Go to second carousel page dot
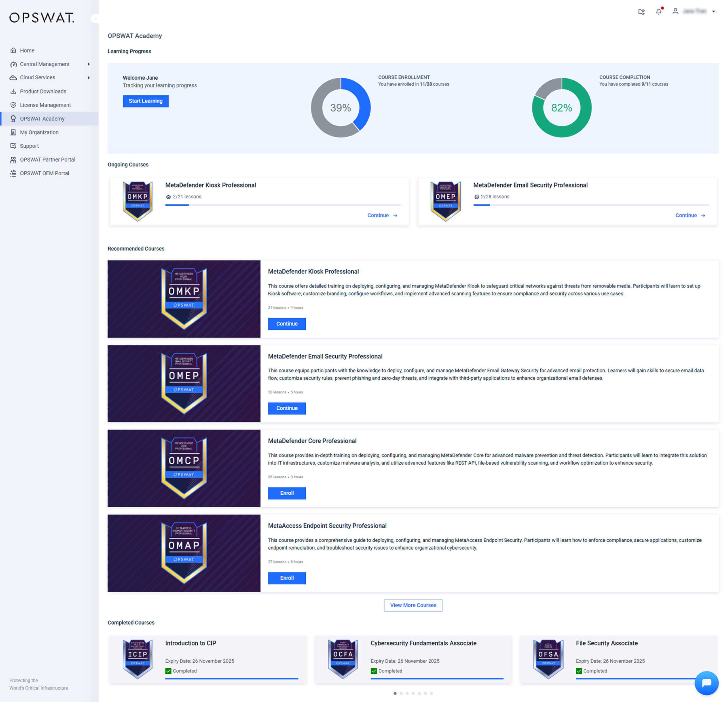This screenshot has width=728, height=702. [401, 693]
